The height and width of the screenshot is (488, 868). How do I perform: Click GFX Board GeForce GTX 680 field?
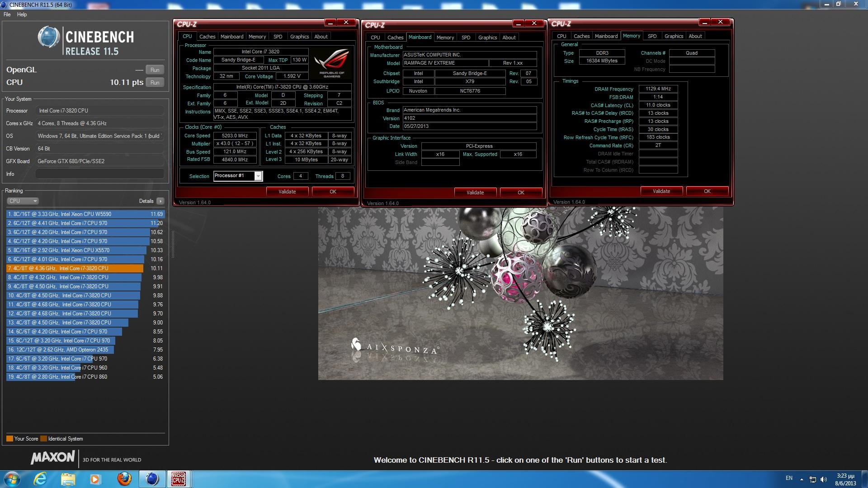tap(99, 161)
